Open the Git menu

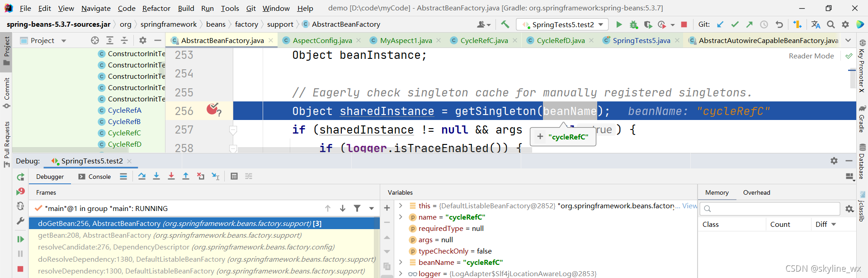tap(251, 8)
